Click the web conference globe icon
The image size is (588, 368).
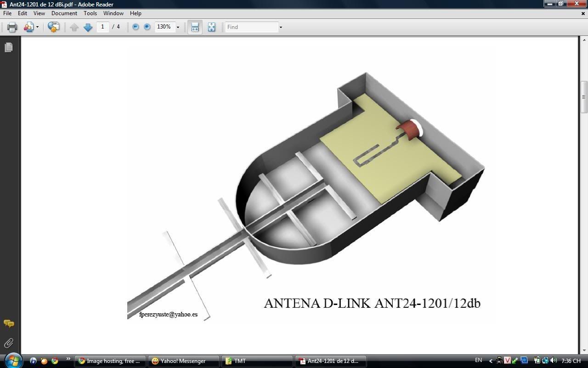(x=53, y=27)
